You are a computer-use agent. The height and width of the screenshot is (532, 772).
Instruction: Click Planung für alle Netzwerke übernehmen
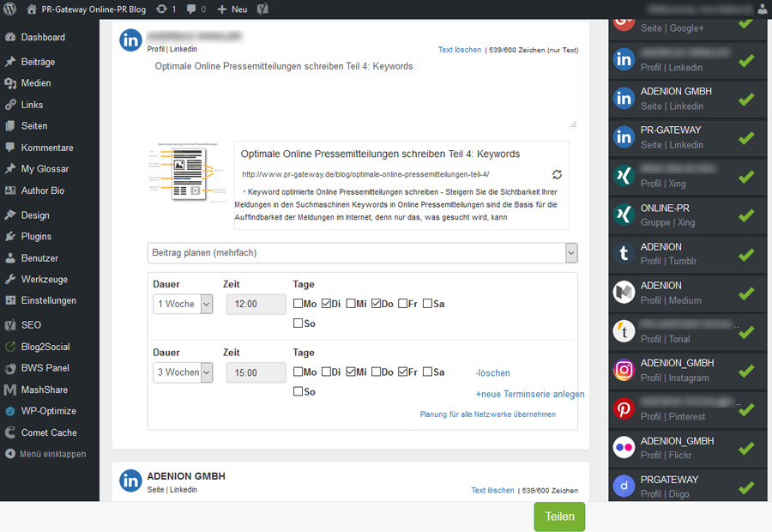pos(487,414)
